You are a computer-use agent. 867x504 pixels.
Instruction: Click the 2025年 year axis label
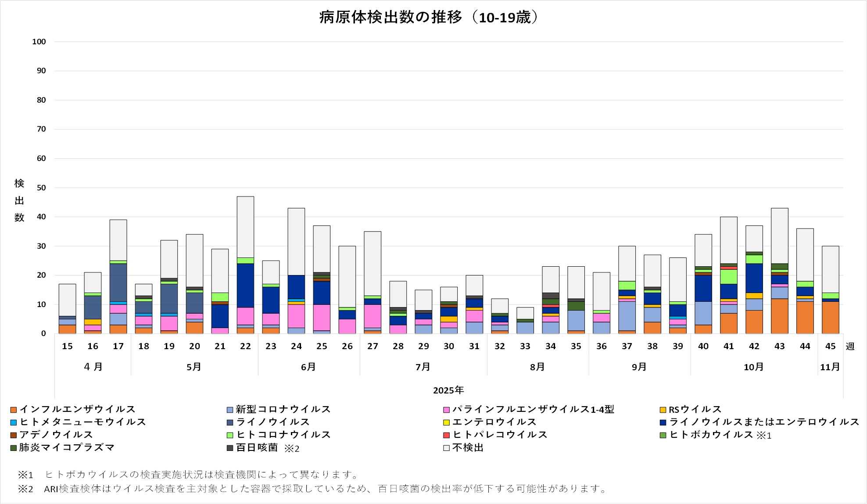click(448, 390)
